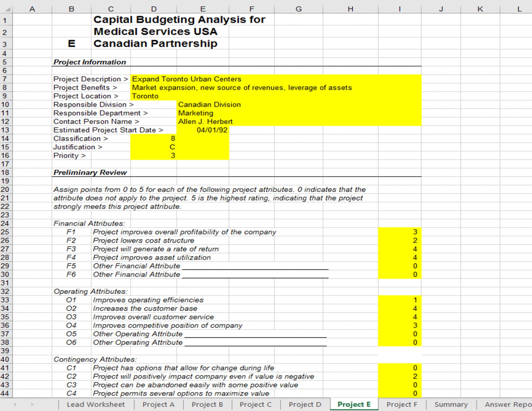Screen dimensions: 532x411
Task: Click the F1 profitability score cell
Action: (x=400, y=232)
